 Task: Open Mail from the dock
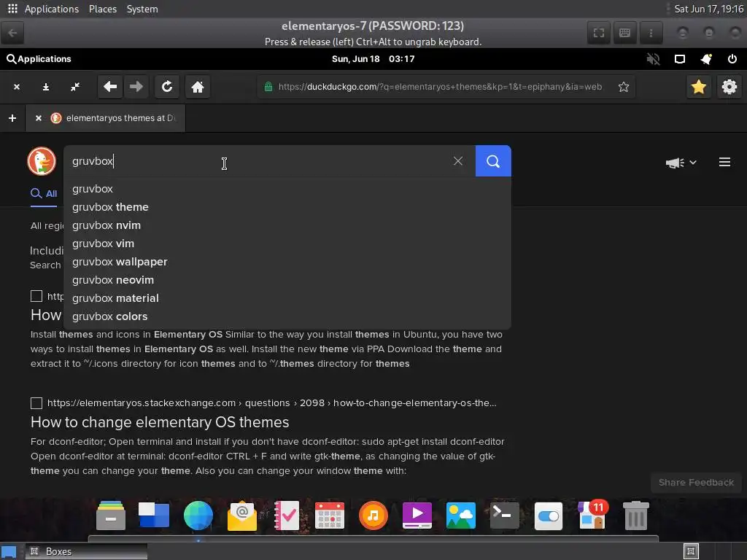(x=242, y=516)
